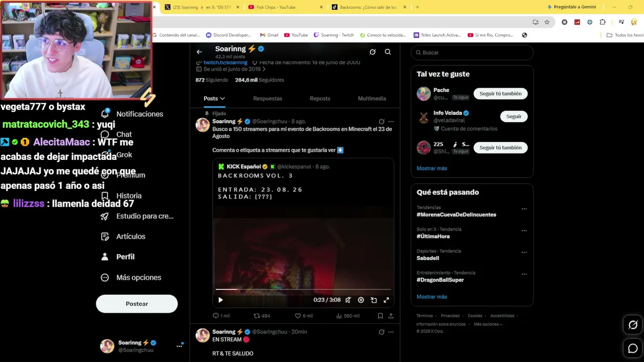Follow back the 225 account
This screenshot has height=362, width=644.
(x=501, y=147)
